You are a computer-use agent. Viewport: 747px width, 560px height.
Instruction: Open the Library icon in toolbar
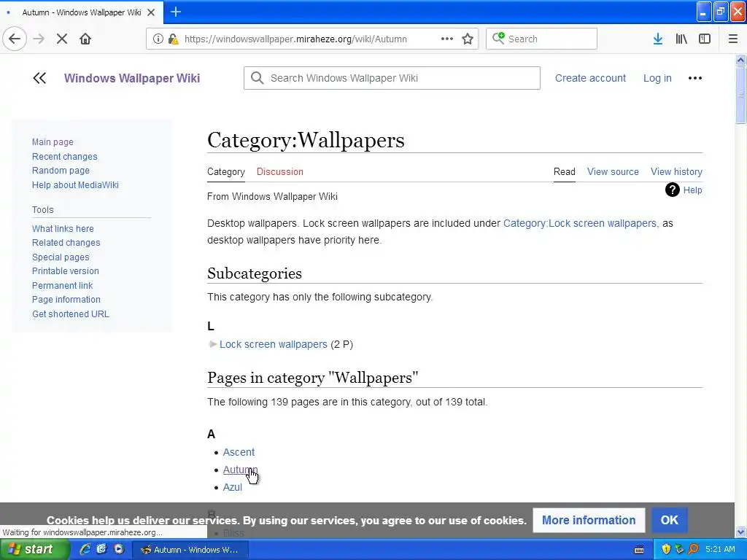(681, 39)
